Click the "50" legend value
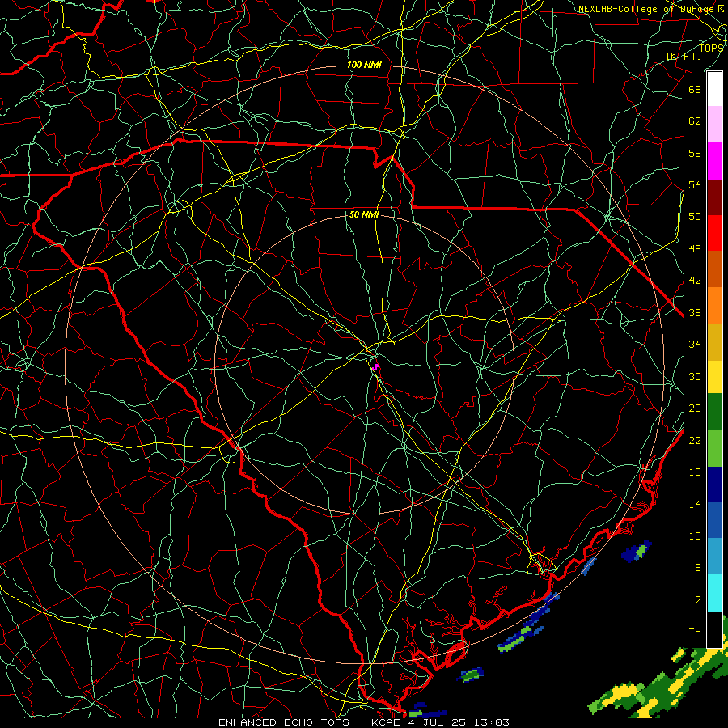Viewport: 728px width, 728px height. (x=695, y=217)
